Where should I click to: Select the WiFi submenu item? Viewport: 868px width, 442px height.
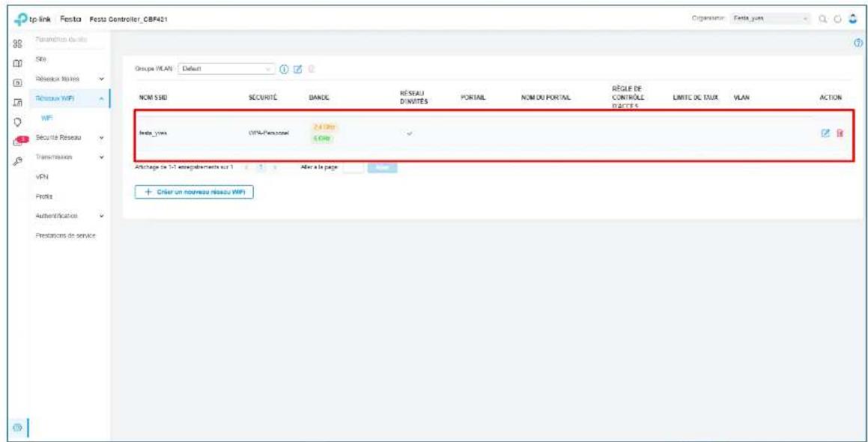click(x=46, y=118)
